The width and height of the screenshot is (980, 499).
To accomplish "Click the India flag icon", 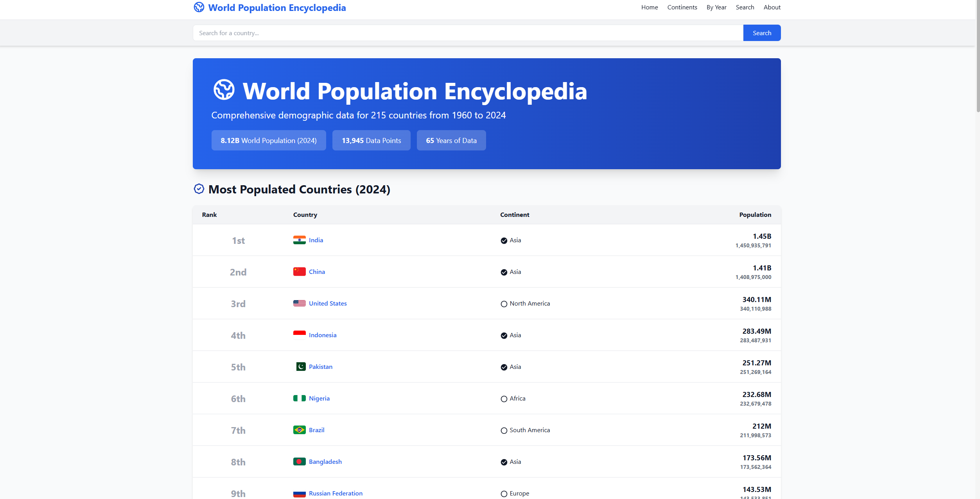I will 299,240.
